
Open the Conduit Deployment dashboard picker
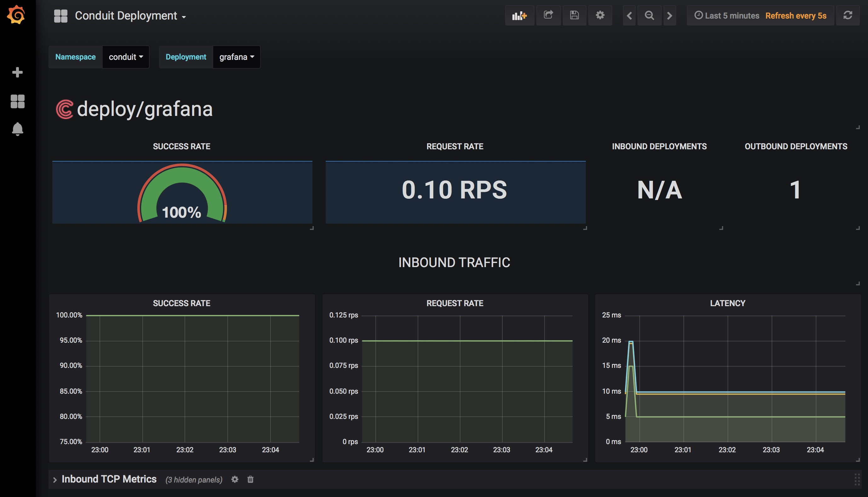[x=130, y=16]
